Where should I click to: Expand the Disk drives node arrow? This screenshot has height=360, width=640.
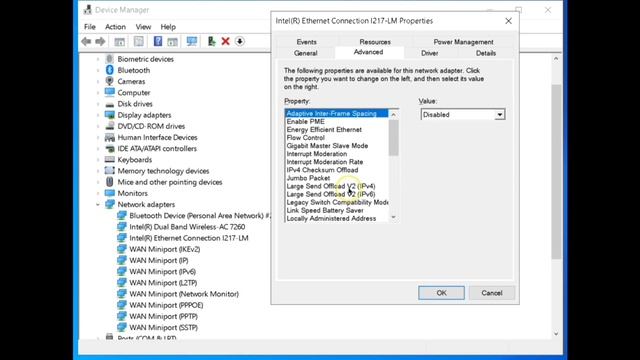[x=98, y=104]
